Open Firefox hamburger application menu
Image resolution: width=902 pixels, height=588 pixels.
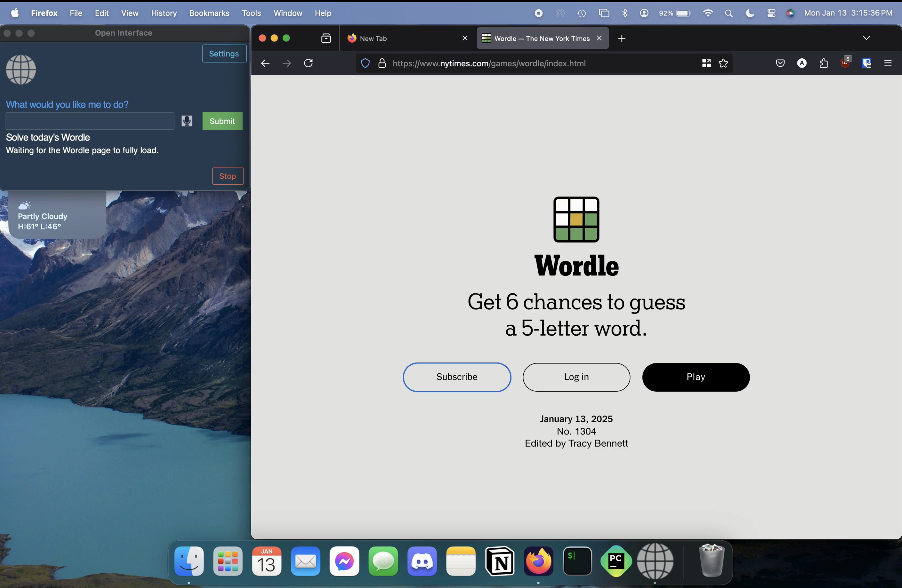tap(888, 63)
